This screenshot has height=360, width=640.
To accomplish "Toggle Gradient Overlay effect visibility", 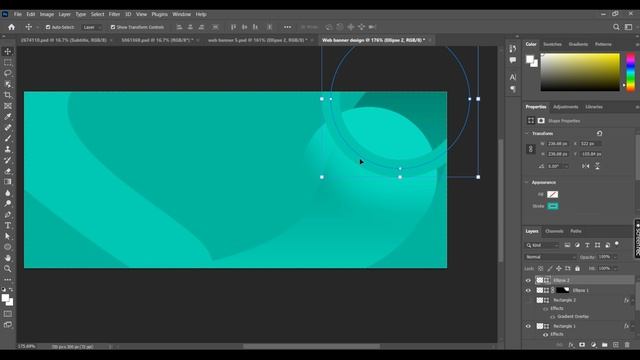I will coord(553,317).
